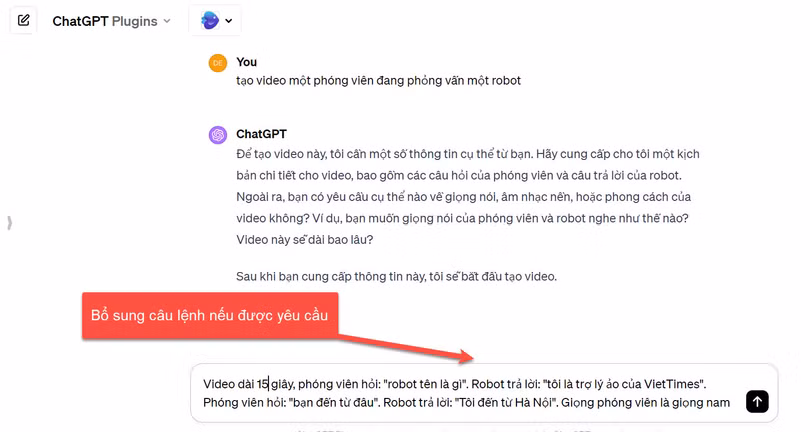
Task: Send the message with the up-arrow button
Action: [x=757, y=402]
